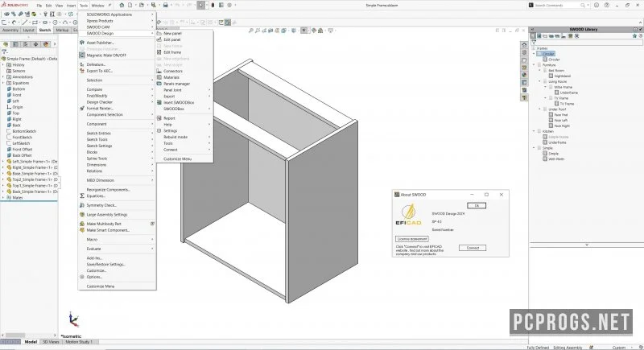Click Customize Menu in SWOOD submenu
This screenshot has height=350, width=644.
point(177,159)
